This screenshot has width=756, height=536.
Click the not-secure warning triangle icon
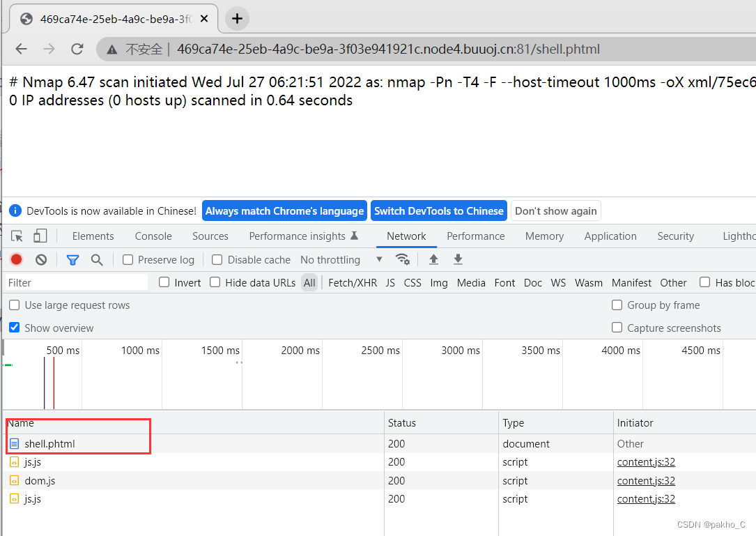[x=112, y=49]
